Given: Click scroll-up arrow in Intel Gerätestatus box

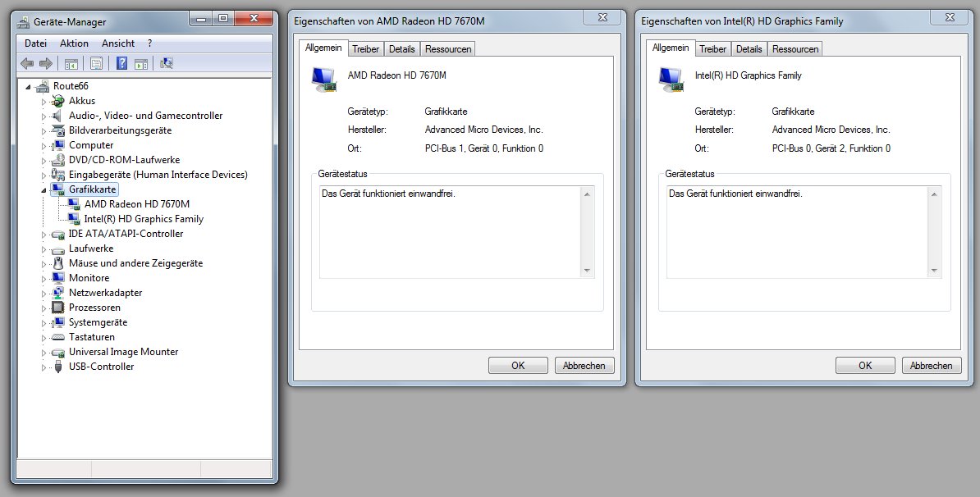Looking at the screenshot, I should pos(934,194).
